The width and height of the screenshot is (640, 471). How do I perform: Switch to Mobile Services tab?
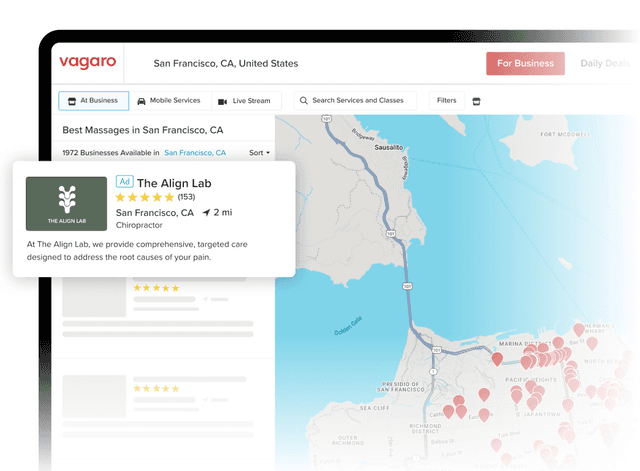coord(170,101)
